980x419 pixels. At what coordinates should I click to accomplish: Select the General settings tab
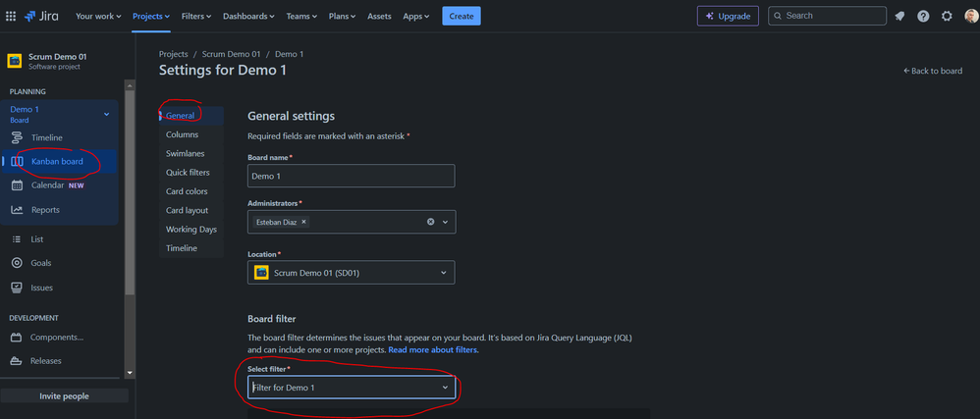click(191, 116)
